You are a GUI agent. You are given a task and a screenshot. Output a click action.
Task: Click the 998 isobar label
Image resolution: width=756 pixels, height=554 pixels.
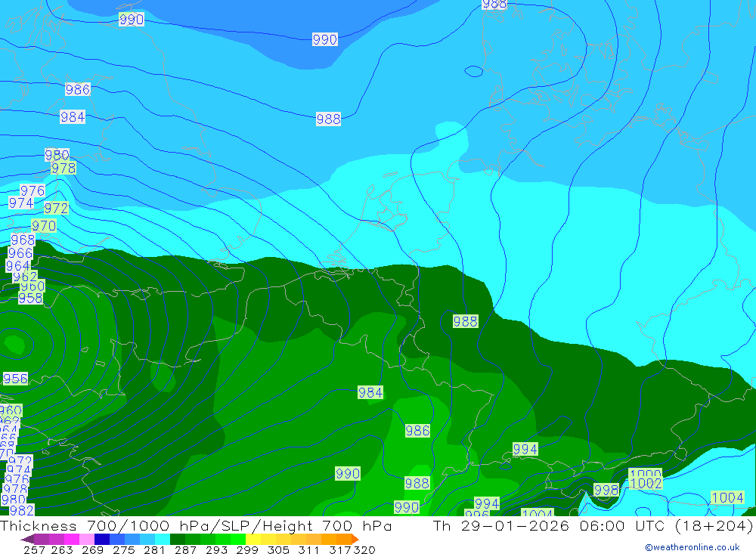pos(606,490)
